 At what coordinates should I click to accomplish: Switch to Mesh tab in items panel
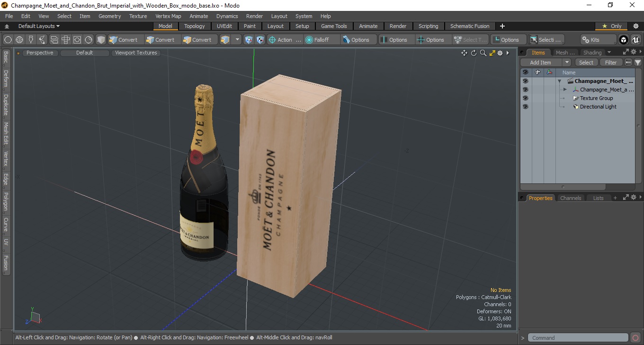coord(565,53)
